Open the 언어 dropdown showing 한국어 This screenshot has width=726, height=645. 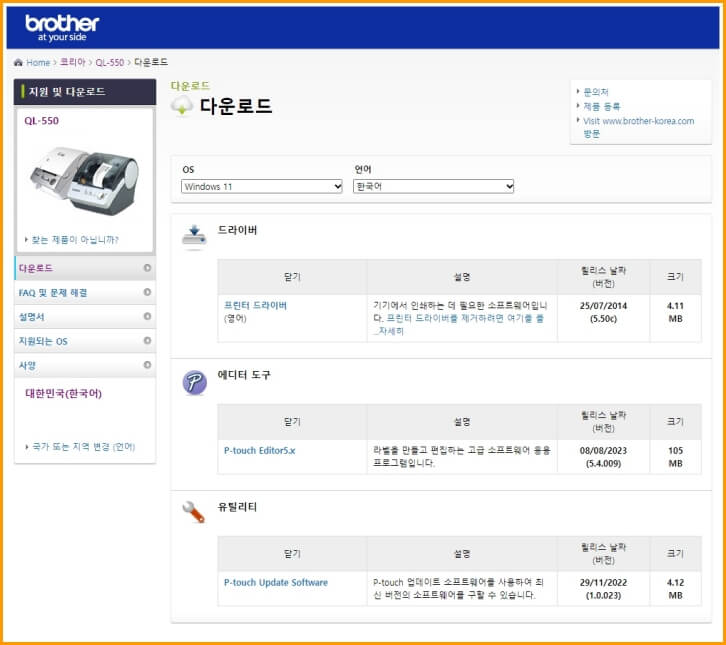pyautogui.click(x=433, y=187)
